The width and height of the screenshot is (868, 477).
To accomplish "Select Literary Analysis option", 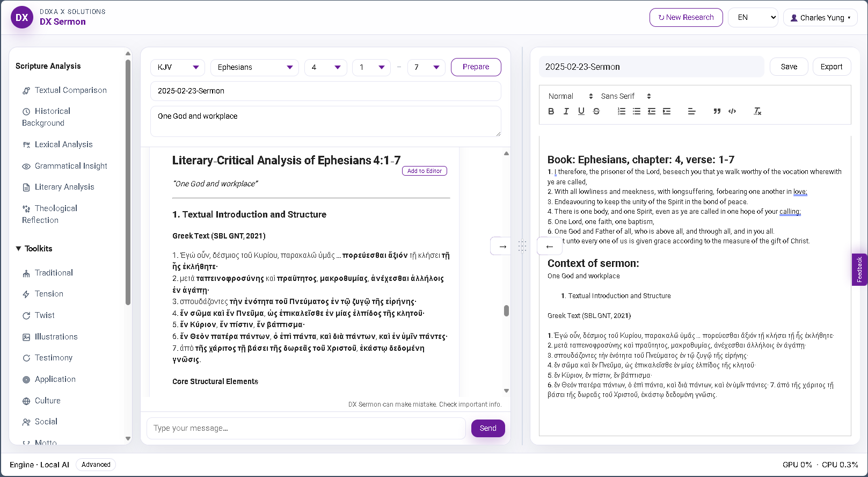I will [x=58, y=187].
